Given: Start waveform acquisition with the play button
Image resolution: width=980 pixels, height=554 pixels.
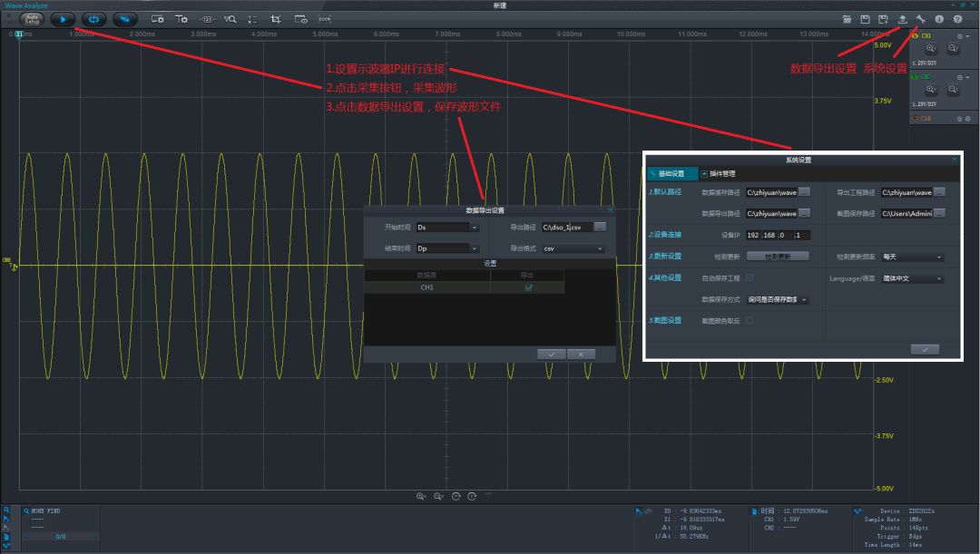Looking at the screenshot, I should click(63, 18).
